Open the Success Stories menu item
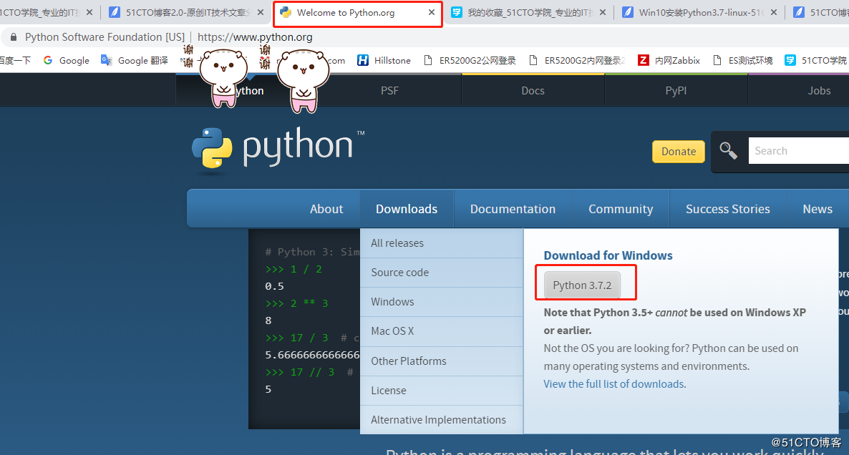The height and width of the screenshot is (455, 849). point(728,209)
